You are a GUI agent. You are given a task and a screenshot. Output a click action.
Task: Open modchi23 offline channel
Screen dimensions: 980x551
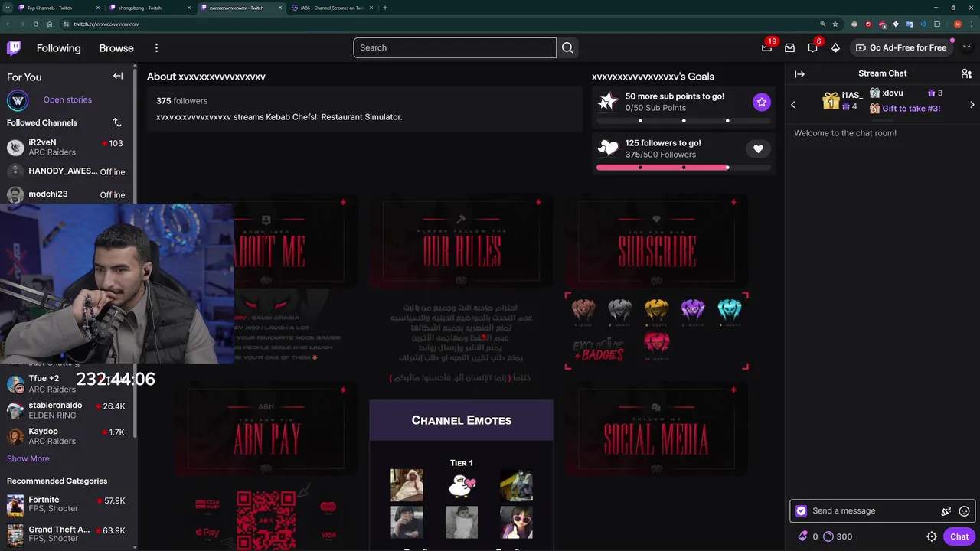point(69,194)
